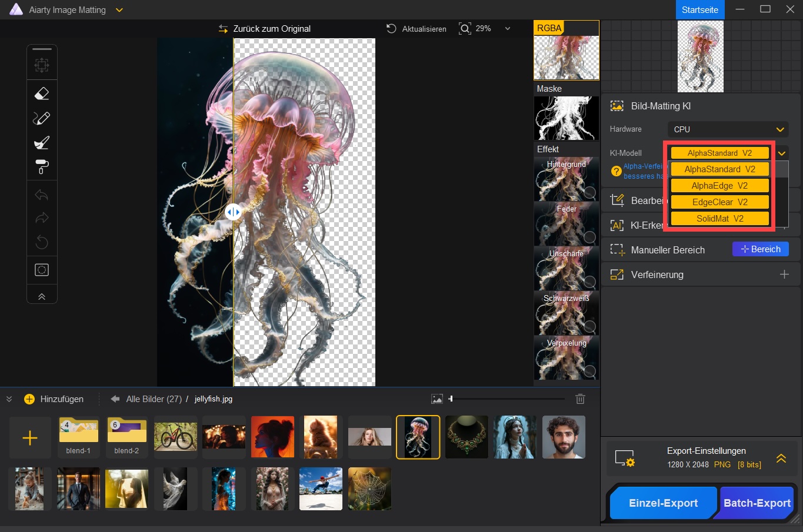This screenshot has height=532, width=803.
Task: Collapse the left toolbar with double chevron
Action: [x=42, y=297]
